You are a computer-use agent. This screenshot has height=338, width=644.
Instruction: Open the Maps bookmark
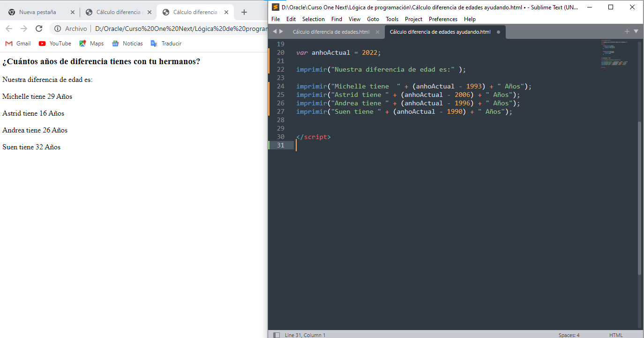(91, 44)
